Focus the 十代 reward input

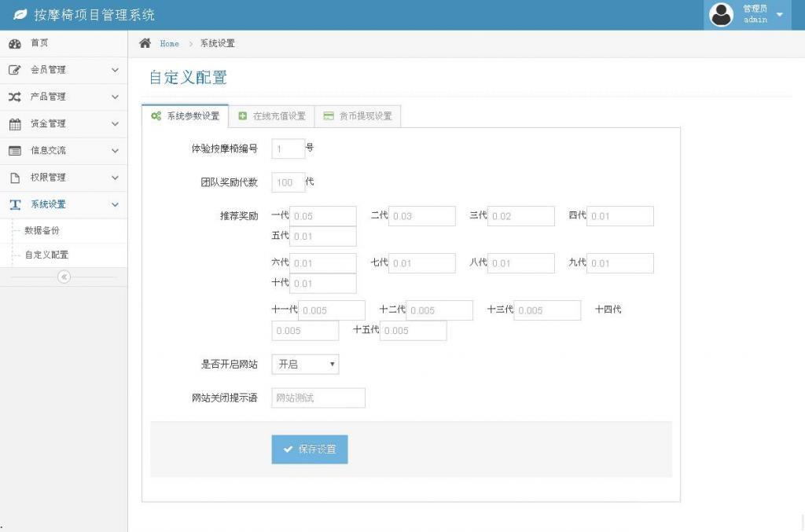(323, 284)
